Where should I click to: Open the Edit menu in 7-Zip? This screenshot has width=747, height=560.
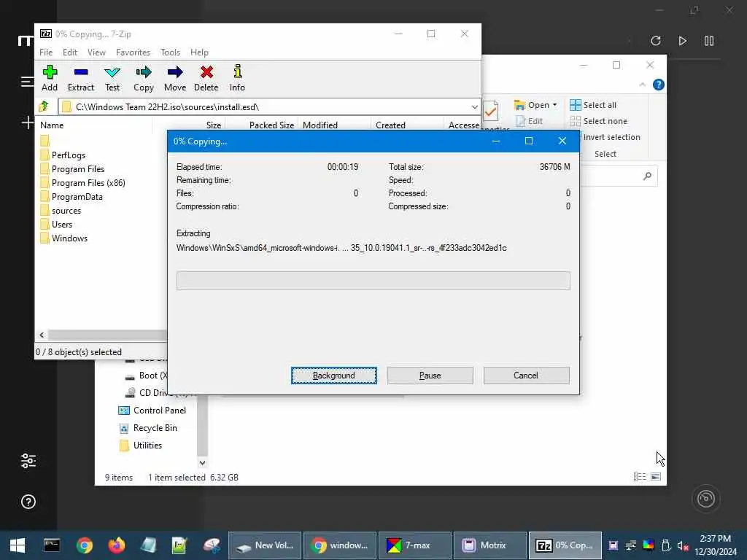[x=70, y=52]
